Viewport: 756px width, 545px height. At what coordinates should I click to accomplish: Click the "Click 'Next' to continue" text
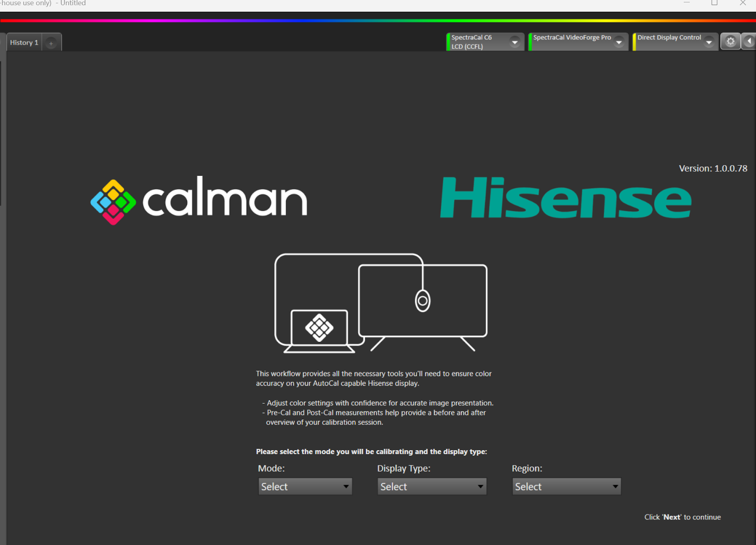point(682,517)
